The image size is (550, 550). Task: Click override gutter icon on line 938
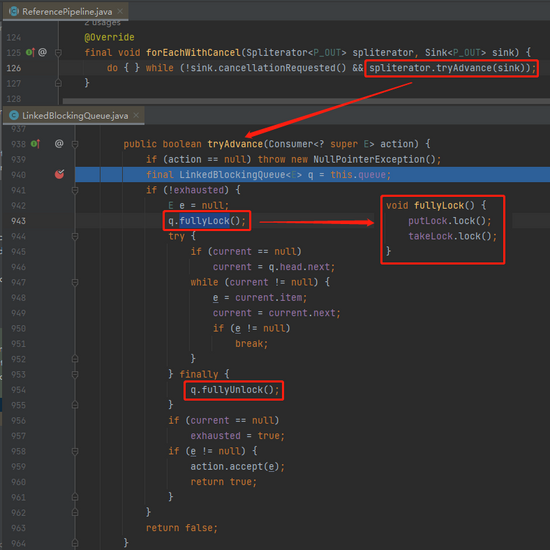click(35, 144)
